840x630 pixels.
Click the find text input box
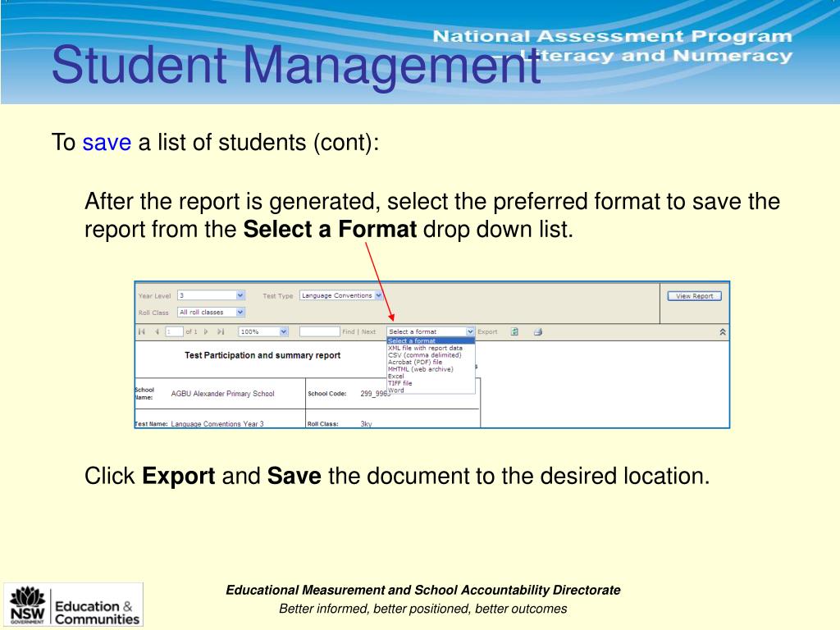tap(320, 331)
